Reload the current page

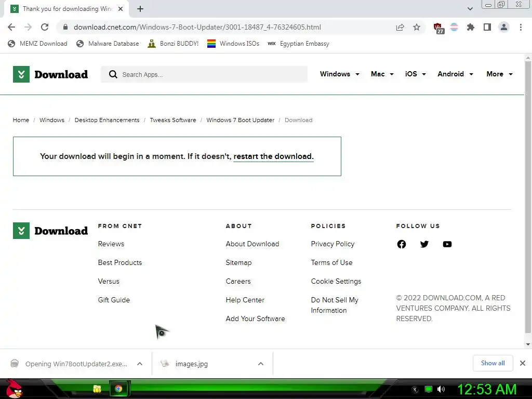coord(45,27)
